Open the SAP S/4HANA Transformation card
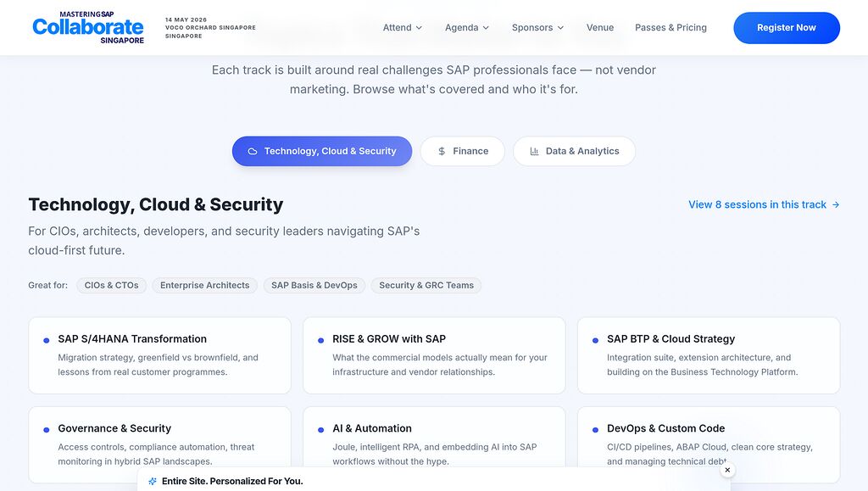 coord(159,355)
